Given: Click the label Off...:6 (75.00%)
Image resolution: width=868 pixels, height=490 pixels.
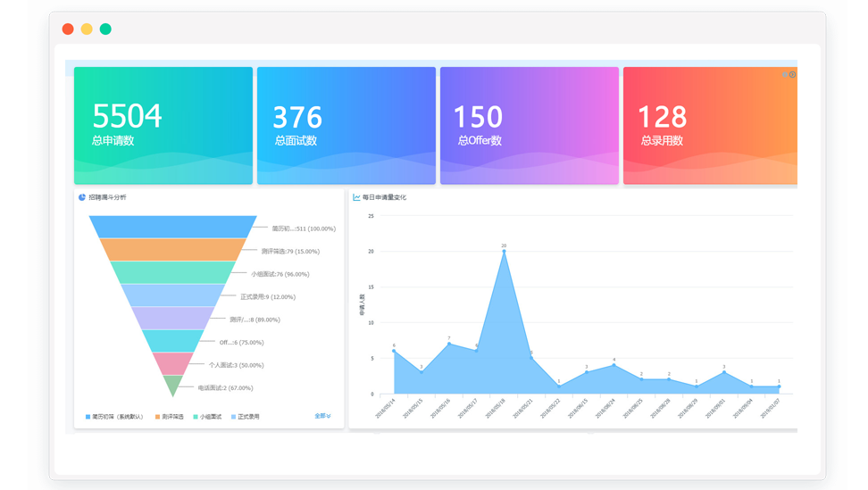Looking at the screenshot, I should 241,343.
